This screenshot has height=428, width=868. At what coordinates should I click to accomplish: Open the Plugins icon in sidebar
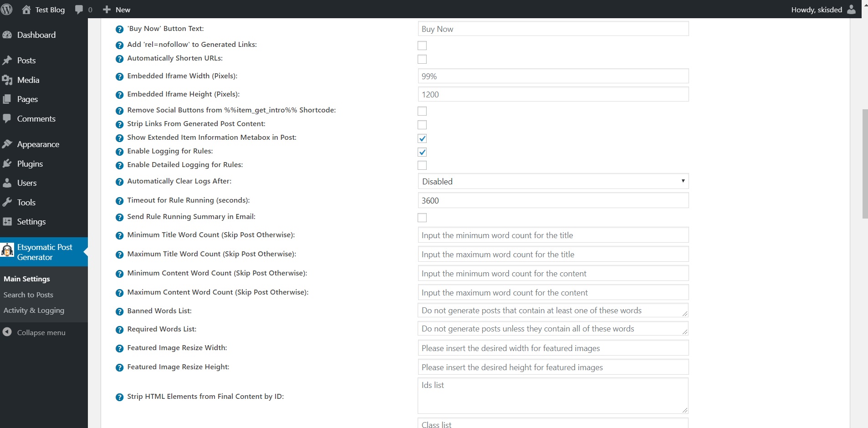8,163
